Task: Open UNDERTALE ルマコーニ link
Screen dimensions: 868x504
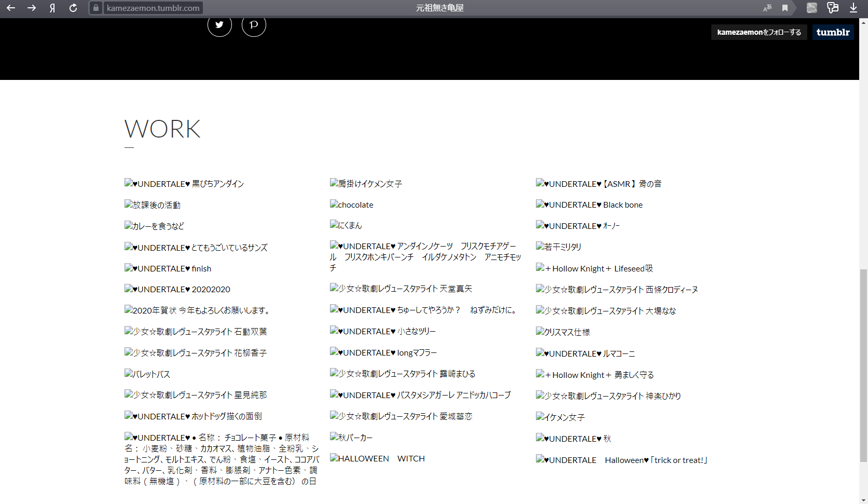Action: (x=585, y=353)
